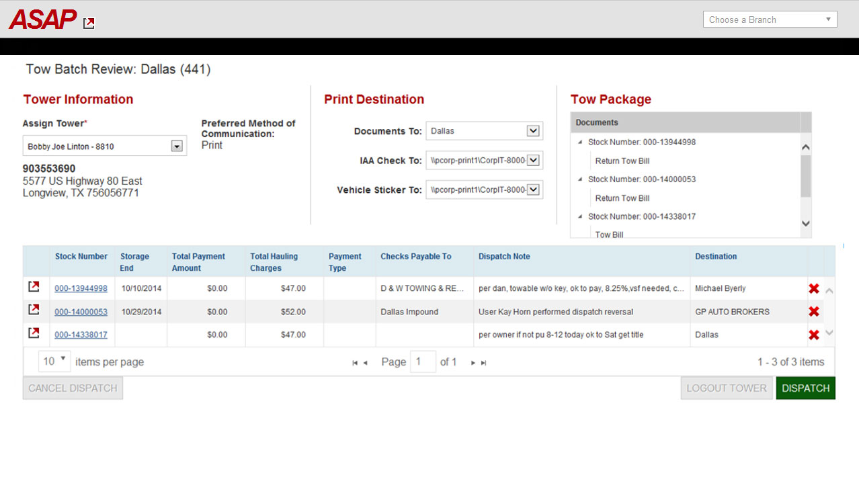The image size is (859, 504).
Task: Click the page number input field
Action: click(423, 362)
